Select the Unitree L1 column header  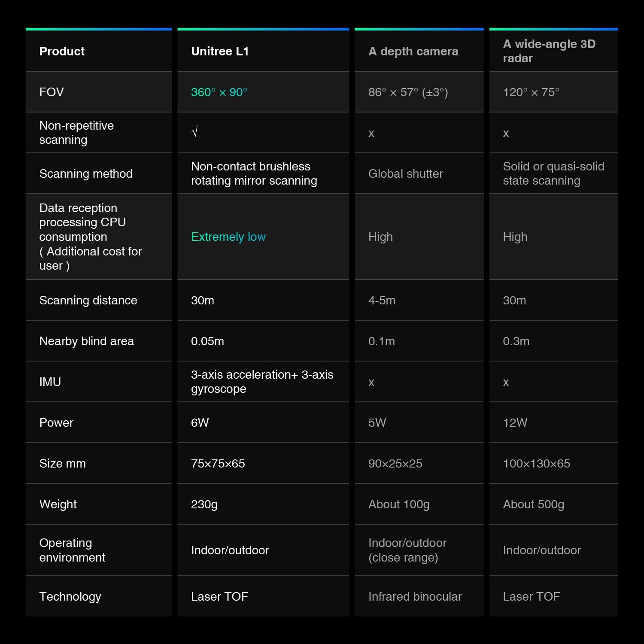(220, 52)
